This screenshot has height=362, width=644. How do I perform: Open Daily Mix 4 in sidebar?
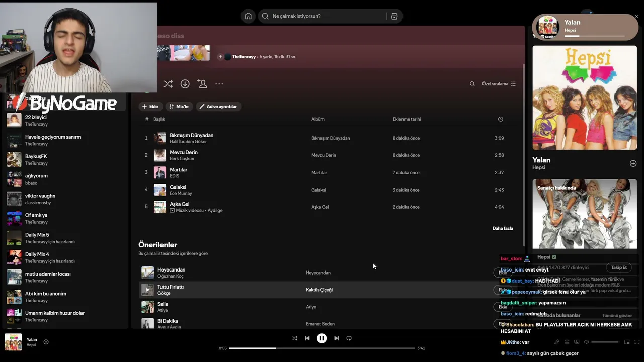point(65,257)
